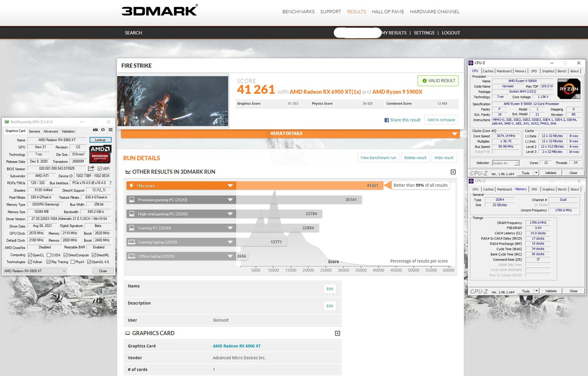This screenshot has width=588, height=376.
Task: Click the Ryzen 9 logo in CPU-Z
Action: (568, 89)
